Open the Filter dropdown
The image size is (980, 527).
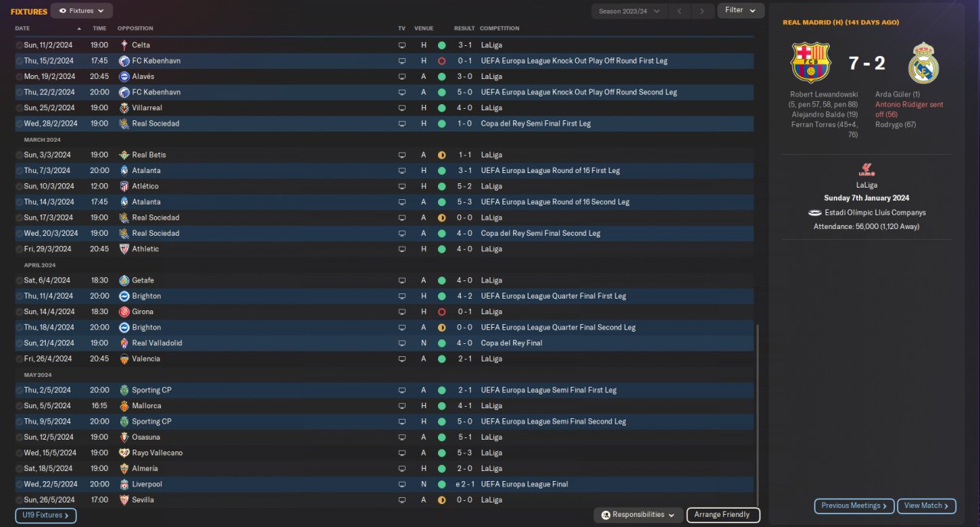click(740, 10)
